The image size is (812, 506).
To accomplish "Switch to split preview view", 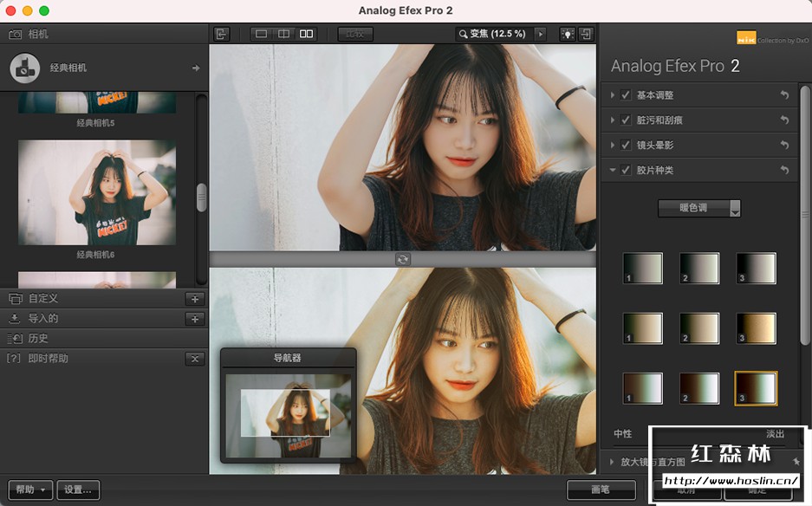I will tap(283, 34).
